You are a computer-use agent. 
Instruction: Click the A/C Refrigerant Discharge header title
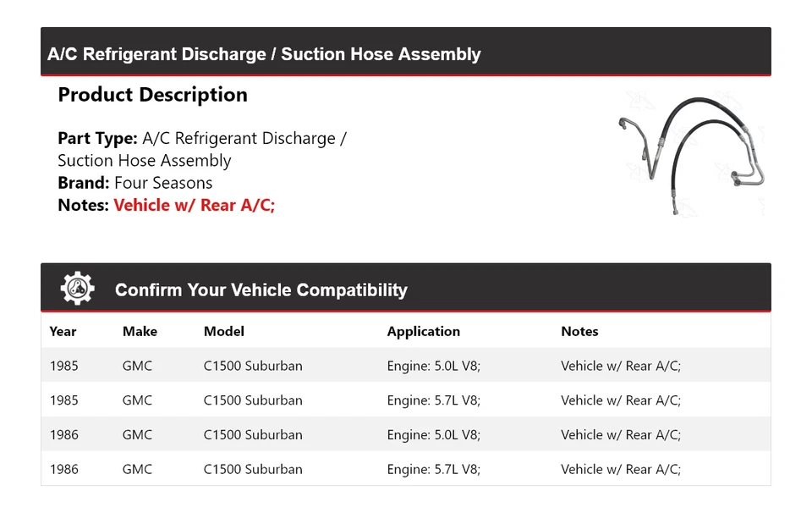coord(264,54)
